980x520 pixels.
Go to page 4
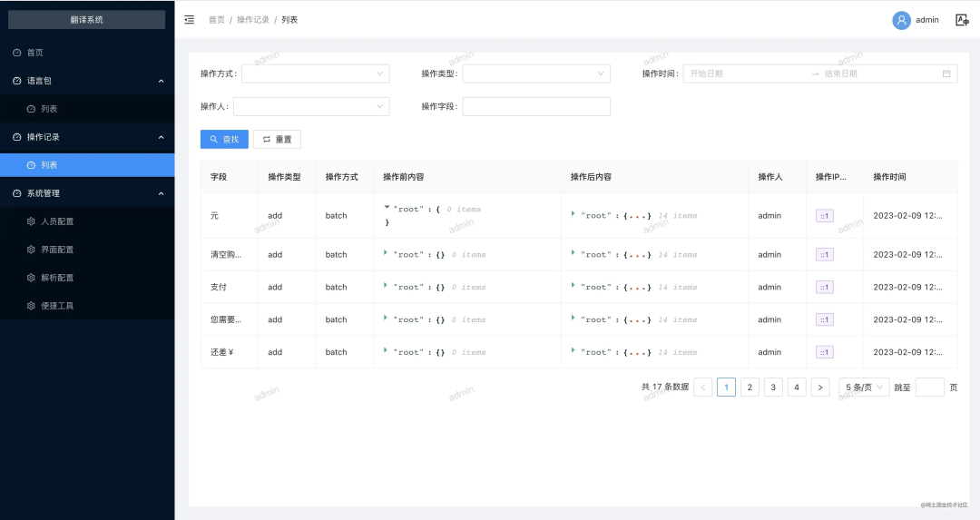(x=797, y=388)
